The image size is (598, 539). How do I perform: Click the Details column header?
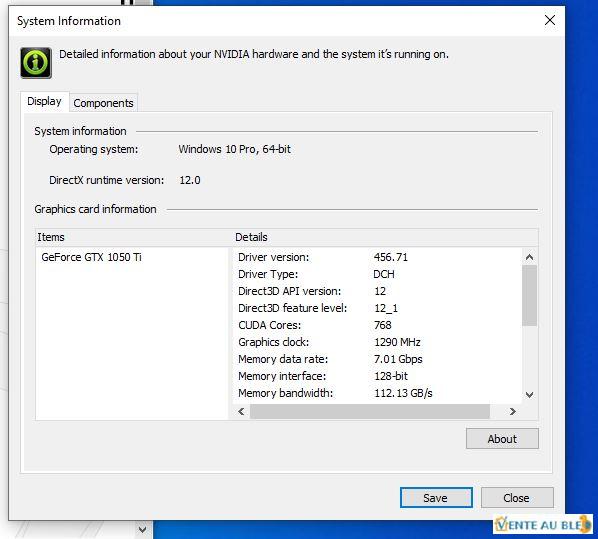[x=385, y=237]
